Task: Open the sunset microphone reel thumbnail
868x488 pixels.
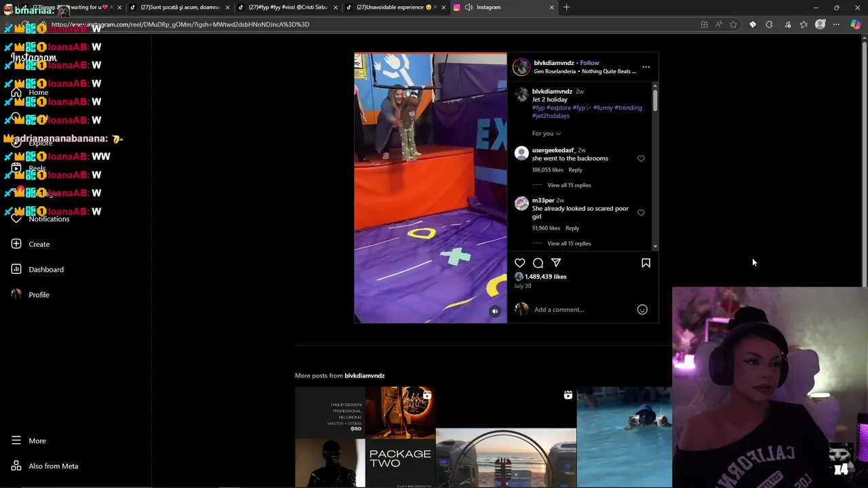Action: point(506,437)
